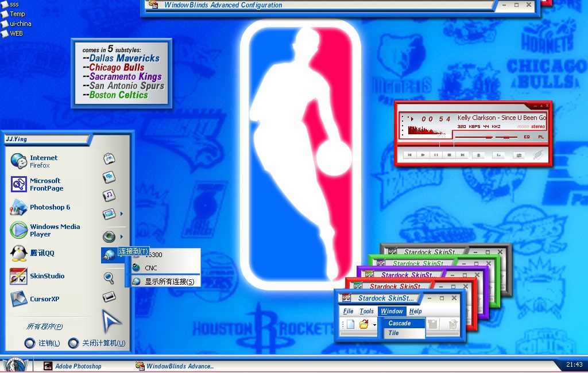Click the highlighted 连接到 globe icon

(x=109, y=255)
